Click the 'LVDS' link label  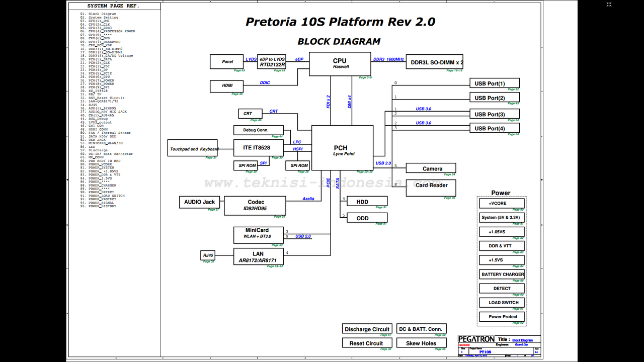click(251, 59)
